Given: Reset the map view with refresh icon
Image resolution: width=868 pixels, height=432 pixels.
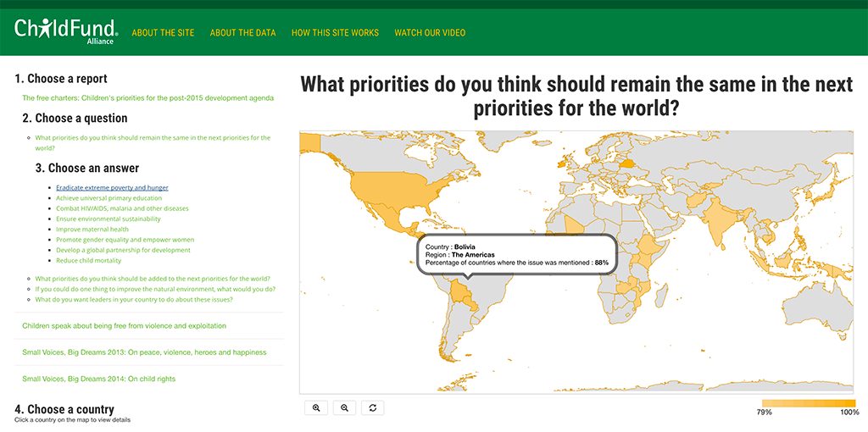Looking at the screenshot, I should pos(372,407).
